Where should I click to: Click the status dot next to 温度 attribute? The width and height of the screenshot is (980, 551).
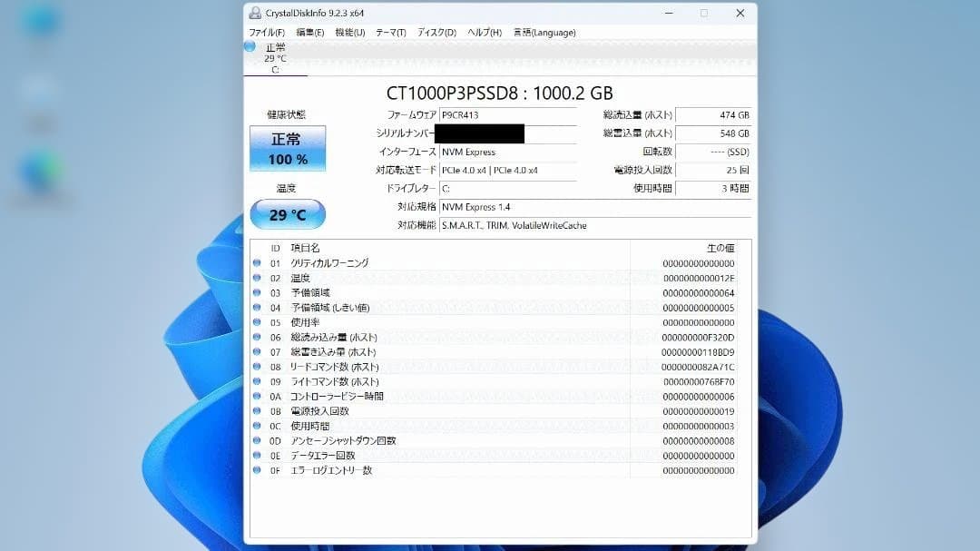[x=257, y=277]
